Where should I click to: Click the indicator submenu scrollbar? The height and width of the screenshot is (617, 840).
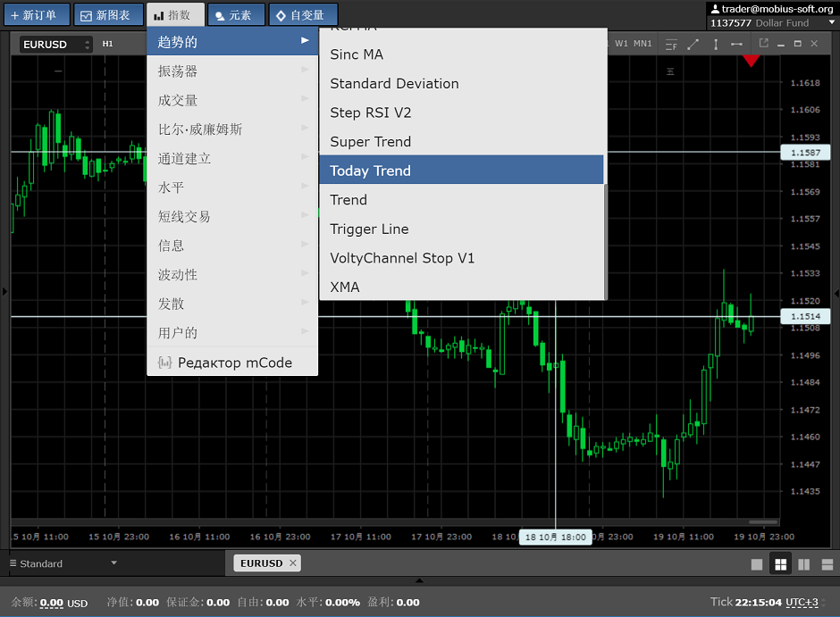click(605, 242)
